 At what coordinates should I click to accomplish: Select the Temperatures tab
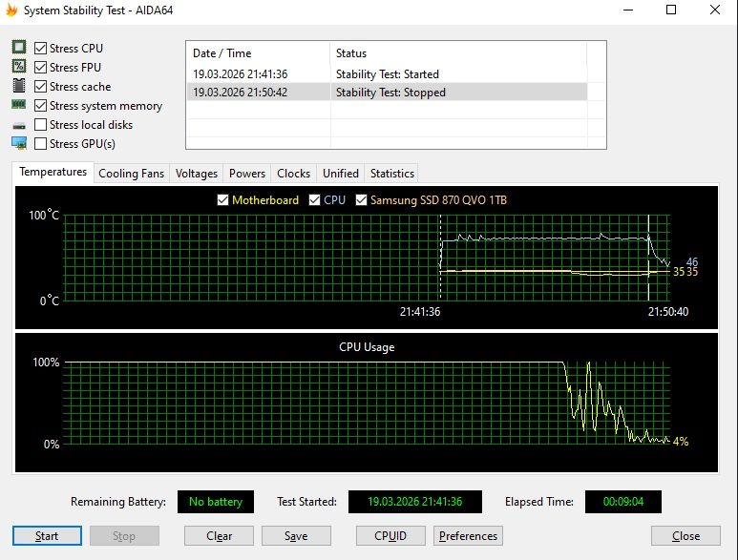point(53,172)
